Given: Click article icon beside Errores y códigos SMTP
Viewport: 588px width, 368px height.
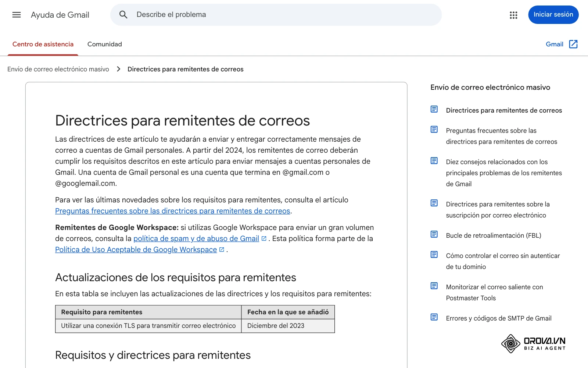Looking at the screenshot, I should (x=434, y=317).
